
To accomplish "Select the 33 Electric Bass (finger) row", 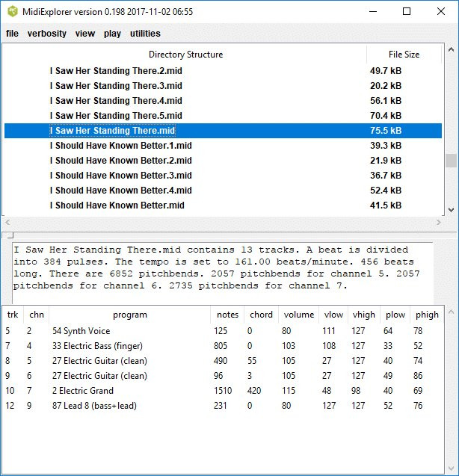I will [x=223, y=346].
